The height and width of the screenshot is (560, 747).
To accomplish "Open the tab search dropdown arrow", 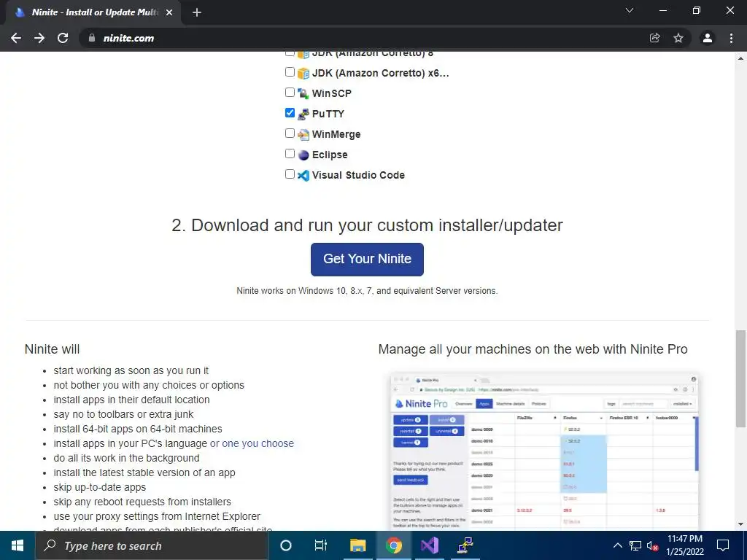I will click(630, 10).
